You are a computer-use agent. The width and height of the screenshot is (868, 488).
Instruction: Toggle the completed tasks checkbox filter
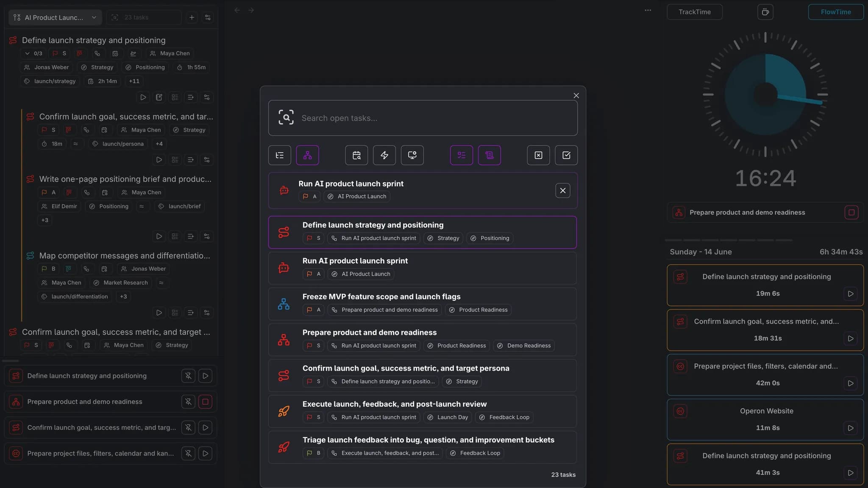tap(566, 155)
